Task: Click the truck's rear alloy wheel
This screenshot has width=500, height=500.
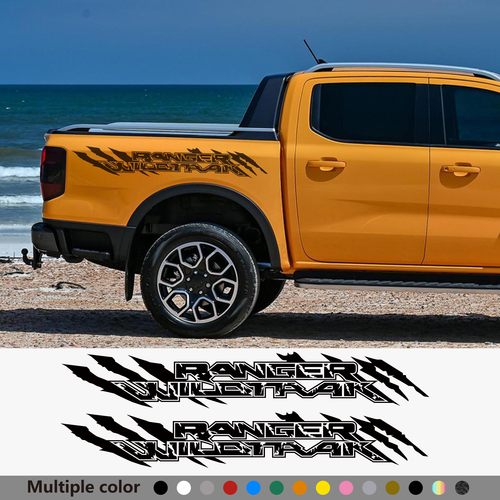Action: (199, 280)
